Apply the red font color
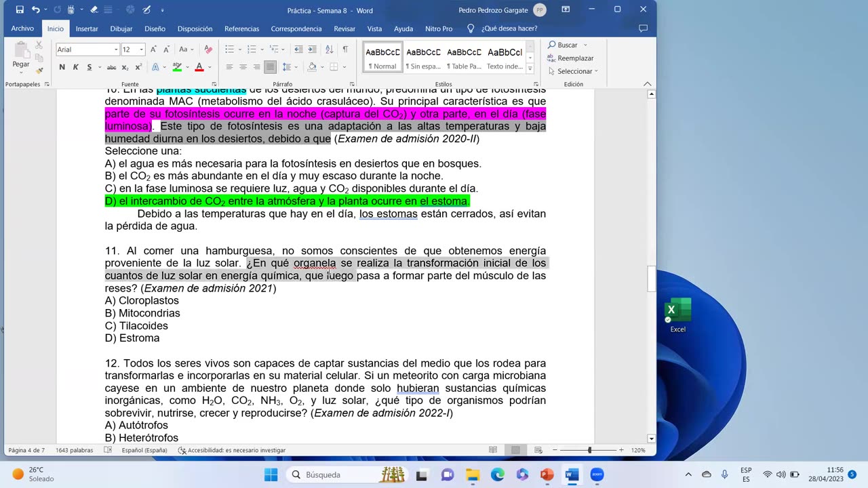Screen dimensions: 868x488 point(199,67)
